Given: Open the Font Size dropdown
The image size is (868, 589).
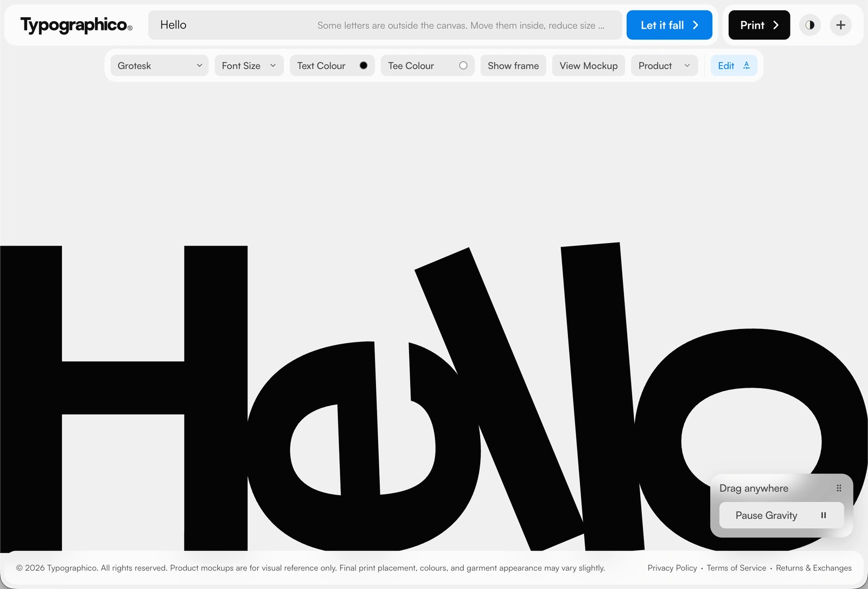Looking at the screenshot, I should point(249,66).
